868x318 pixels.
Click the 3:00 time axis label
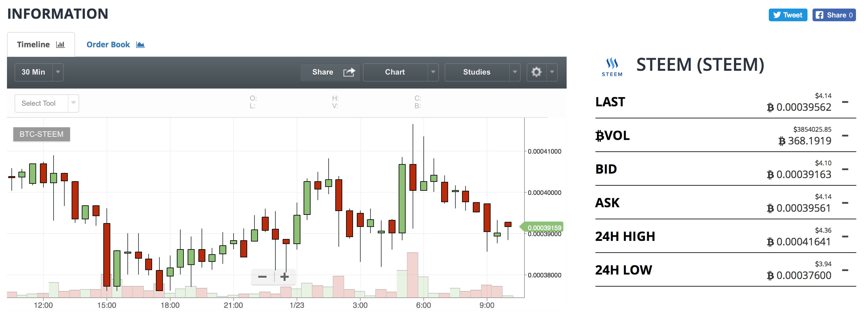(x=360, y=306)
